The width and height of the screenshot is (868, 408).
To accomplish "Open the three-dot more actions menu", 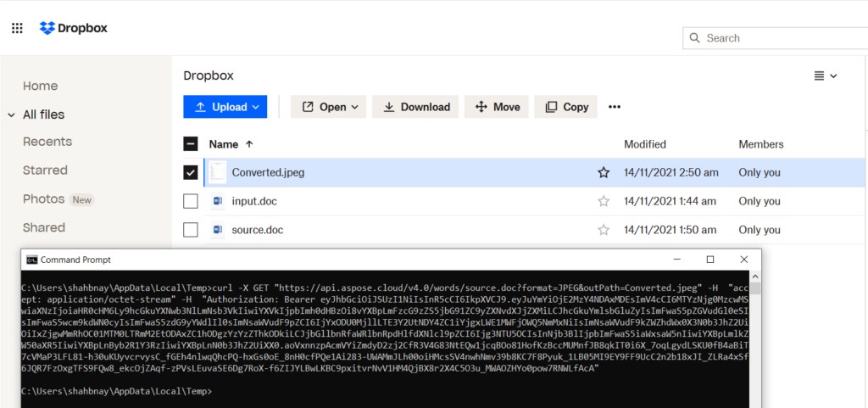I will [x=615, y=107].
